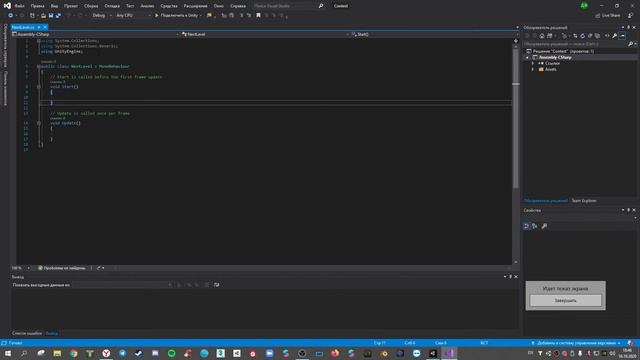
Task: Switch to the Обозреватель решений tab
Action: 546,201
